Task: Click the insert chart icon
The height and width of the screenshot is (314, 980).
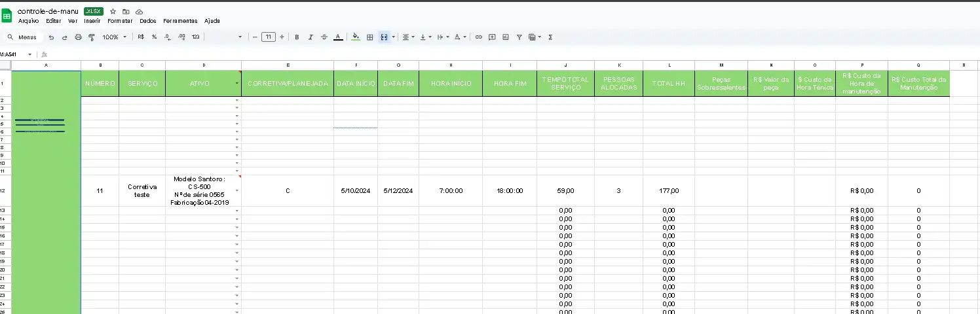Action: tap(505, 37)
